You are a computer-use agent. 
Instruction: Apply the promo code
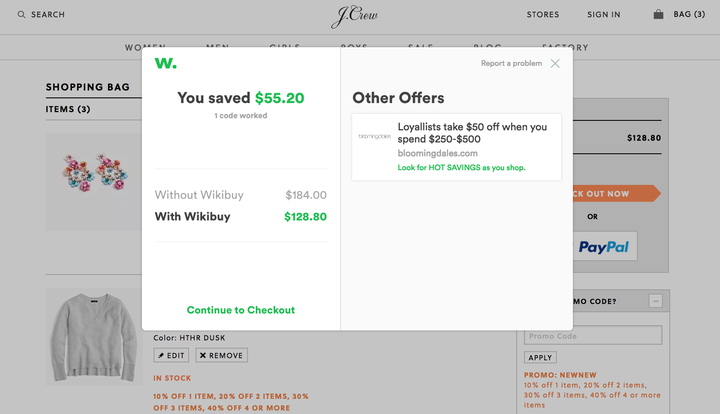540,358
